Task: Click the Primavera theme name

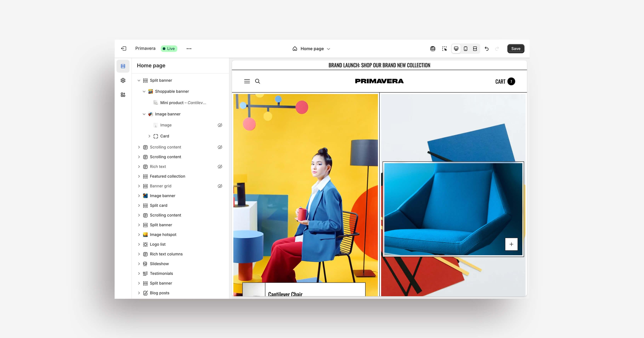Action: point(145,48)
